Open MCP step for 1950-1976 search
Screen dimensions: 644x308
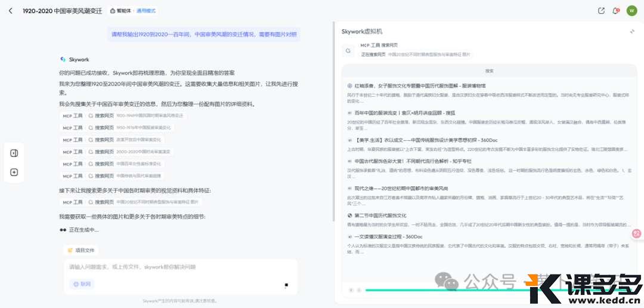pos(117,128)
